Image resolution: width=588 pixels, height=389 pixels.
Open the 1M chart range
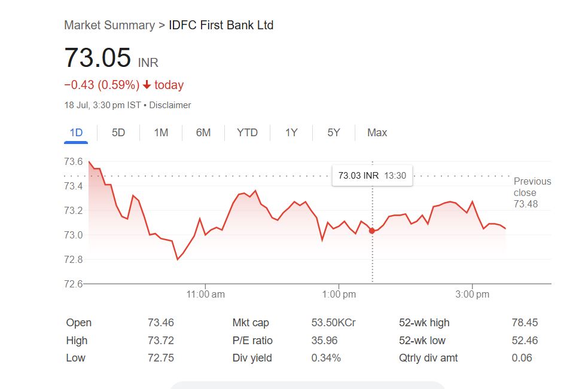(x=161, y=133)
